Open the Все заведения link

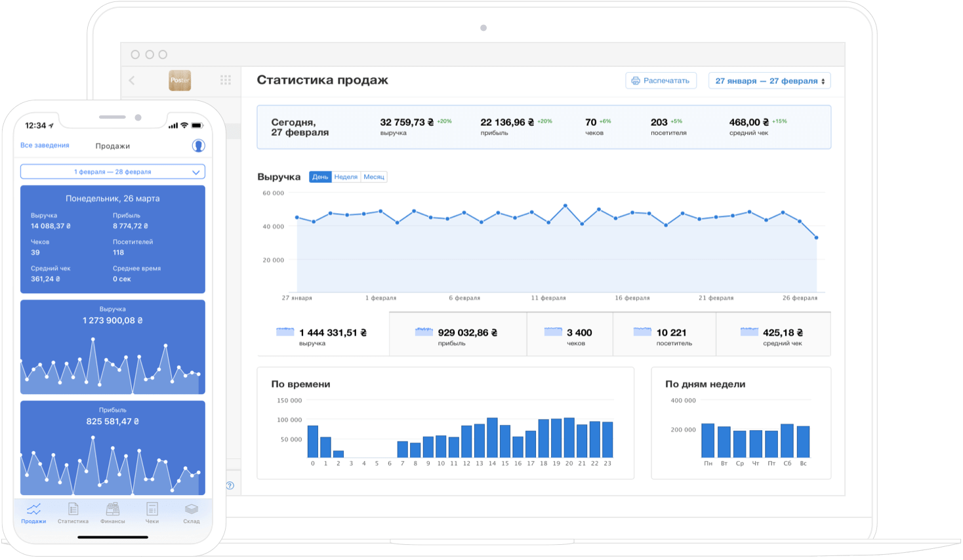(x=45, y=146)
